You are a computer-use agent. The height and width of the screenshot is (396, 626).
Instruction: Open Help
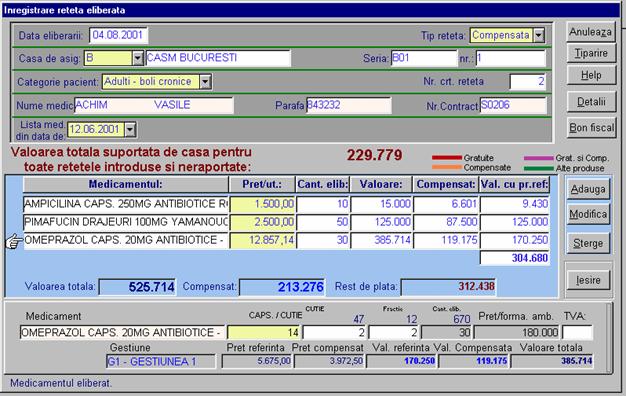[590, 75]
